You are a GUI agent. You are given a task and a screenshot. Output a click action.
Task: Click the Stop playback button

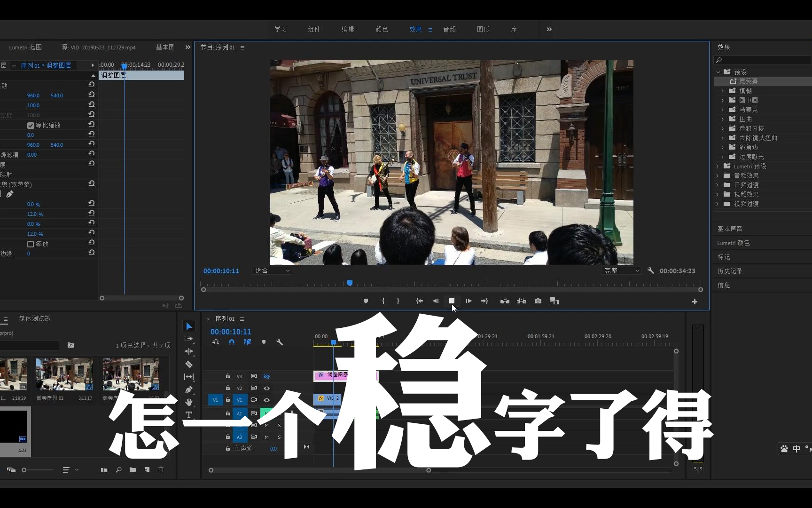pyautogui.click(x=452, y=301)
